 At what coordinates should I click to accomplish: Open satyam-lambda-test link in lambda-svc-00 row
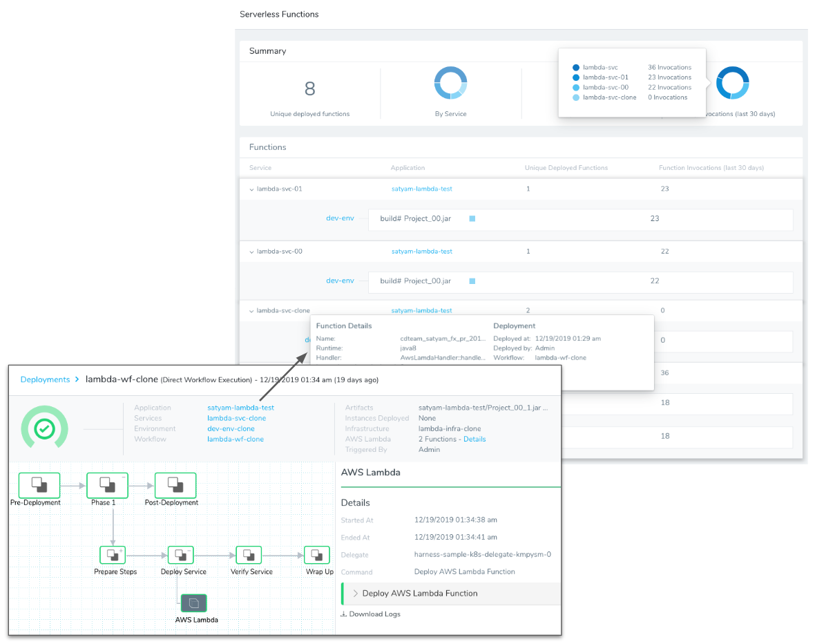[x=421, y=252]
